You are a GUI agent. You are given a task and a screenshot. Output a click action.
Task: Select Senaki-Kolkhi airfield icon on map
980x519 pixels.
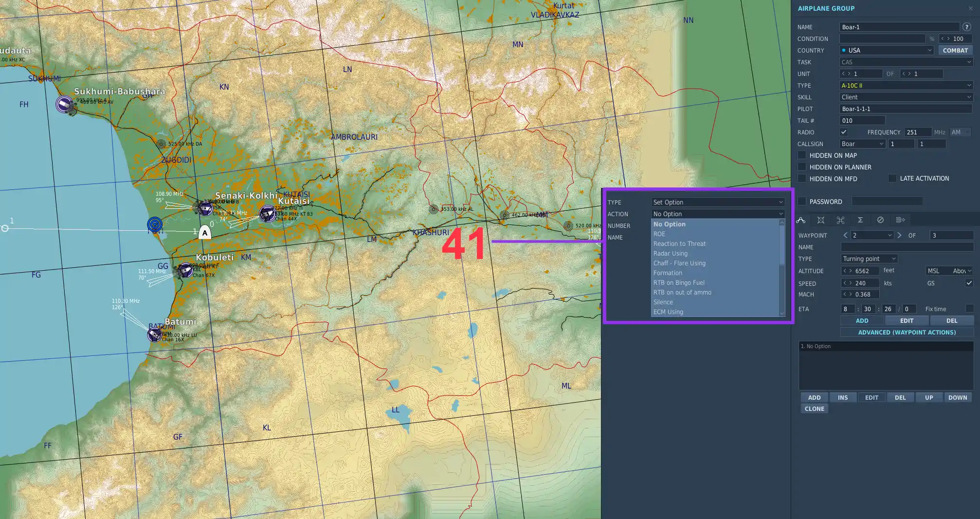coord(205,208)
